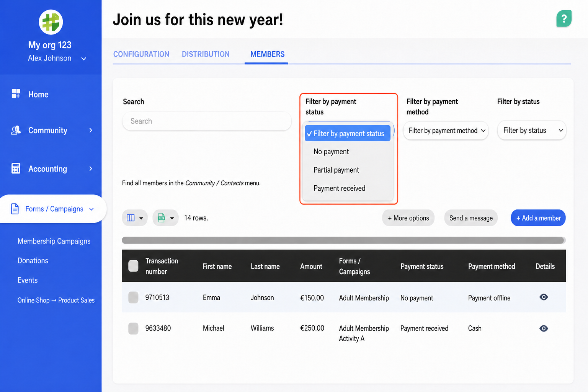Check the select-all checkbox in table header

tap(133, 266)
